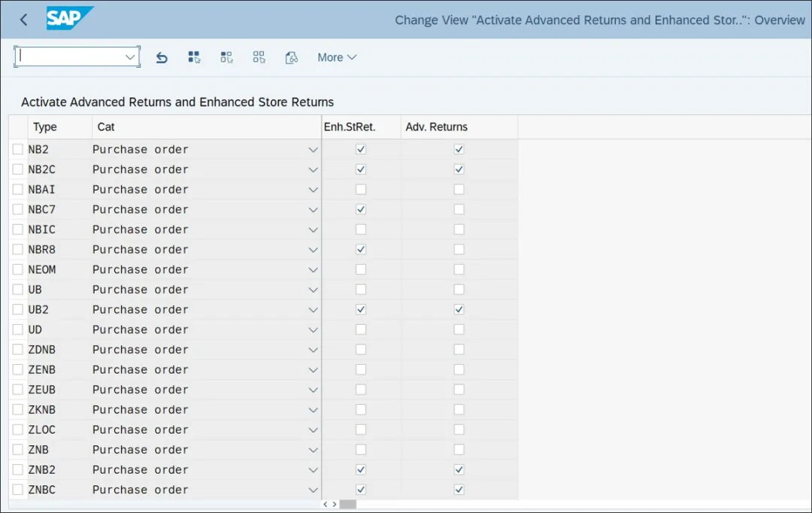The width and height of the screenshot is (812, 513).
Task: Open the More menu
Action: tap(336, 57)
